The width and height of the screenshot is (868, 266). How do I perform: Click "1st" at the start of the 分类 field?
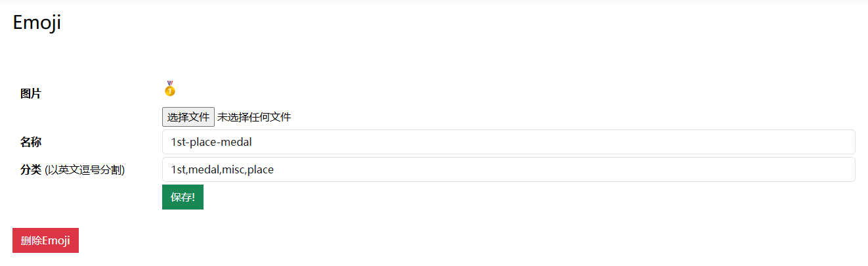coord(179,170)
